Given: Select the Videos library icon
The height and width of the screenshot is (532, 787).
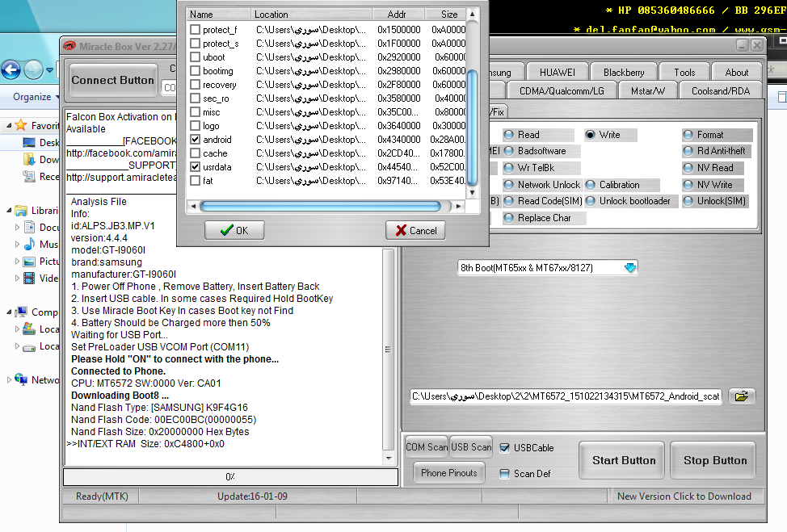Looking at the screenshot, I should (30, 278).
